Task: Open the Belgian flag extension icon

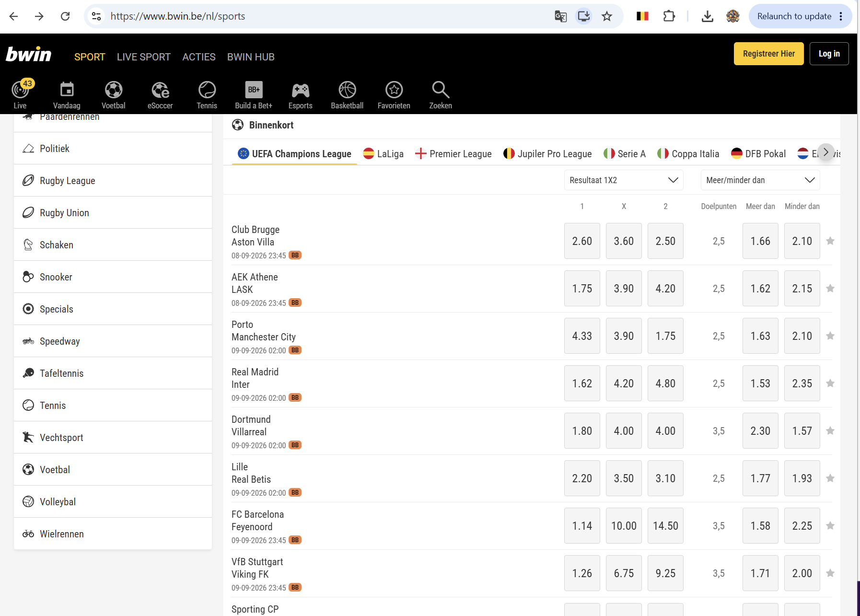Action: 642,16
